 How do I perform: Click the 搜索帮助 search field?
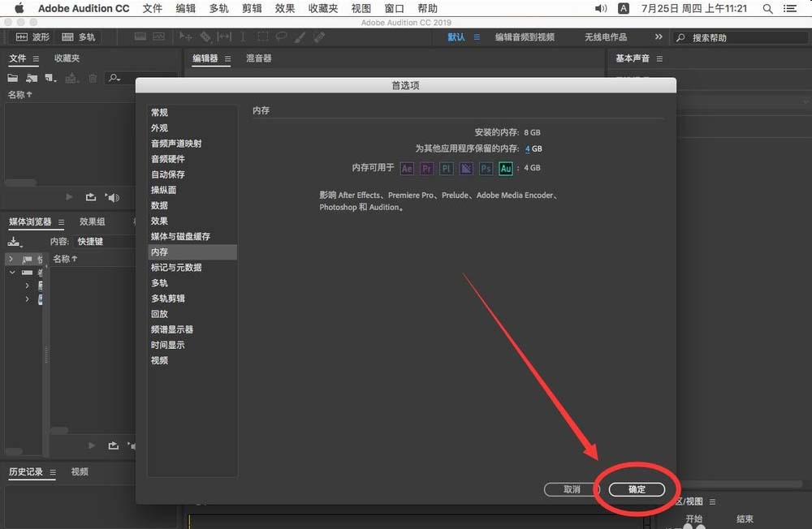point(741,37)
